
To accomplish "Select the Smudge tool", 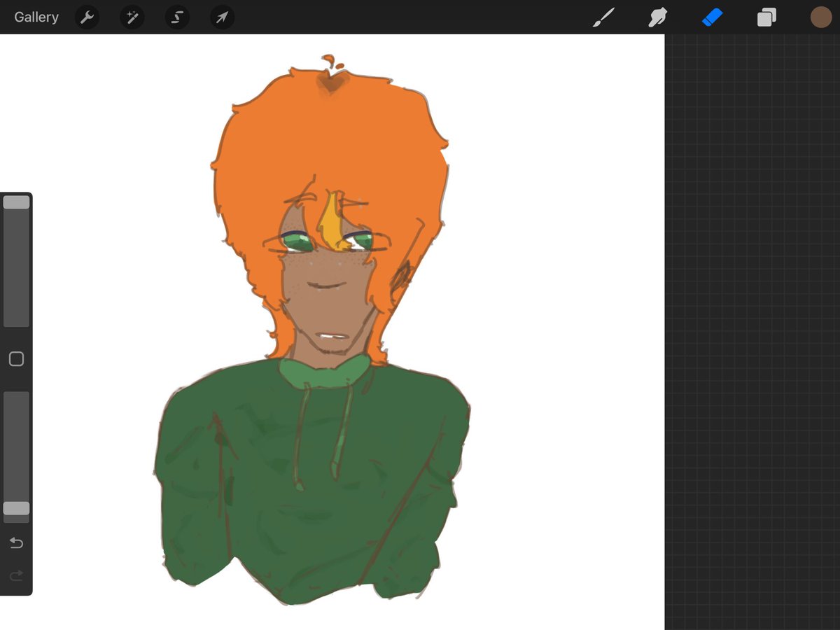I will point(657,17).
